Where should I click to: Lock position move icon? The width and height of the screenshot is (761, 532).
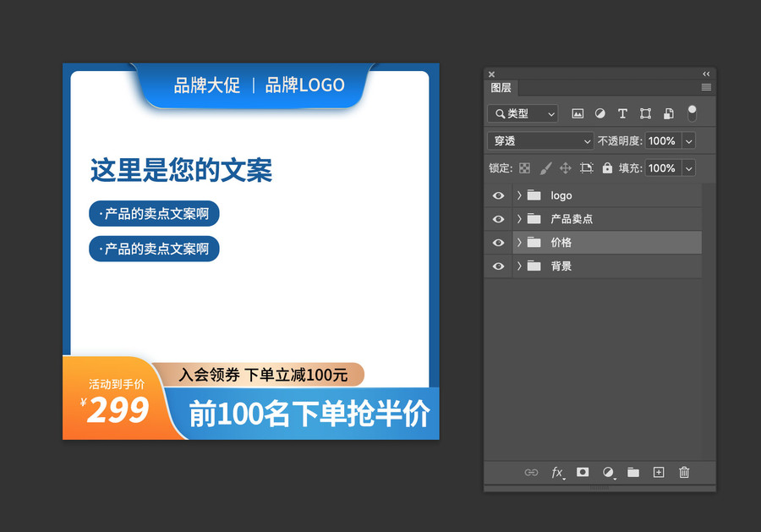click(566, 168)
